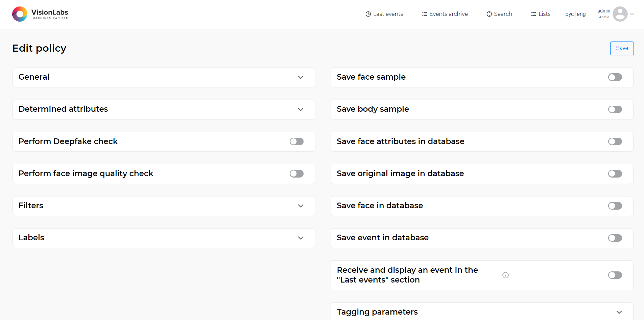Click the info icon for Last events option
Viewport: 644px width, 320px height.
[505, 275]
